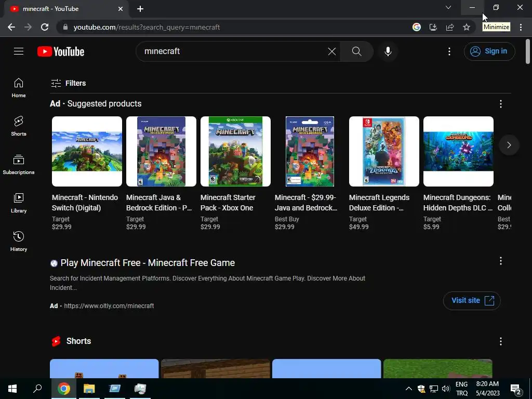Open volume control in system tray
This screenshot has height=399, width=532.
(x=446, y=389)
